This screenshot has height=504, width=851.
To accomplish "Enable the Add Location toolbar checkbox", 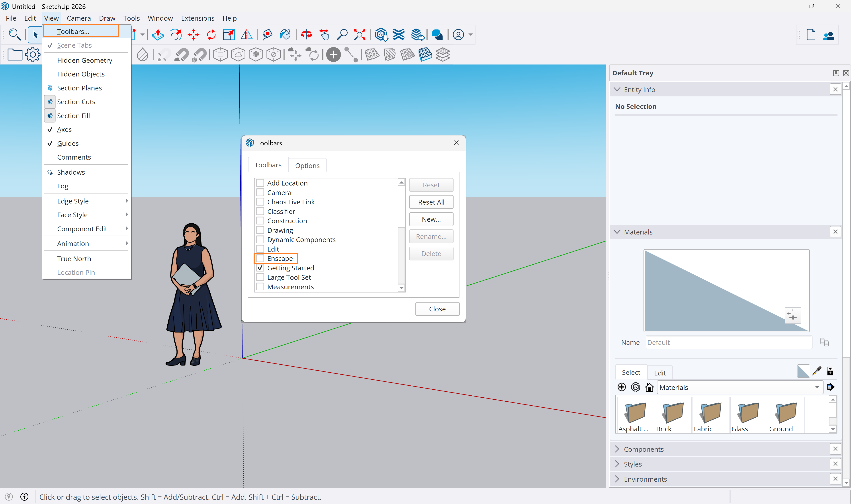I will coord(260,183).
